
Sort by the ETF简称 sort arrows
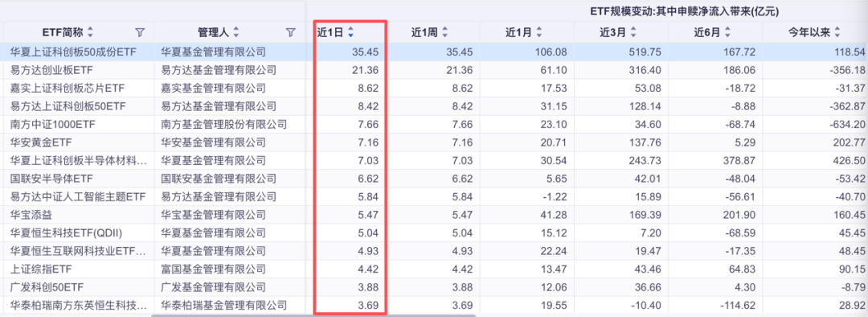tap(91, 33)
